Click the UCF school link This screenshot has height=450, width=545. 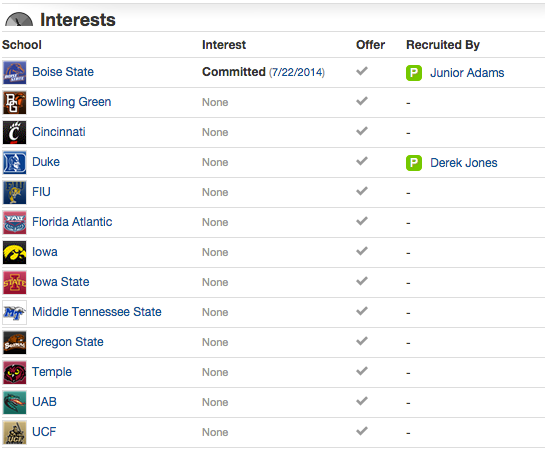44,432
